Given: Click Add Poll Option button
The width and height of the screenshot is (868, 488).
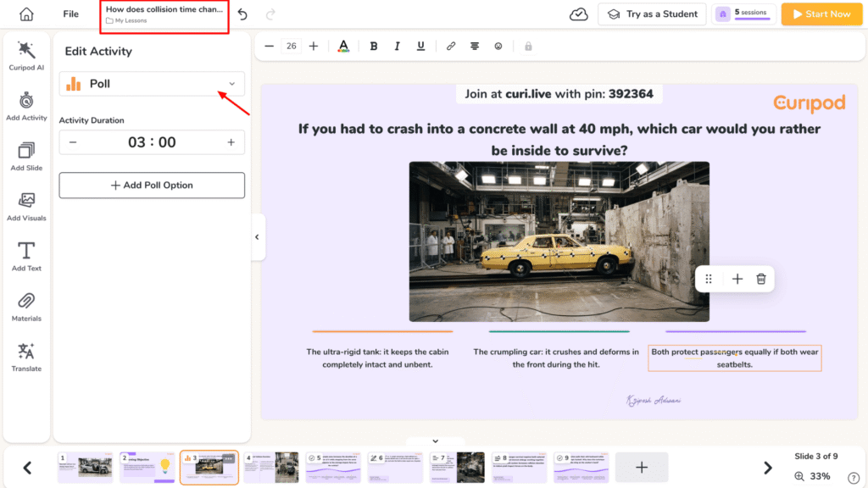Looking at the screenshot, I should pos(152,186).
